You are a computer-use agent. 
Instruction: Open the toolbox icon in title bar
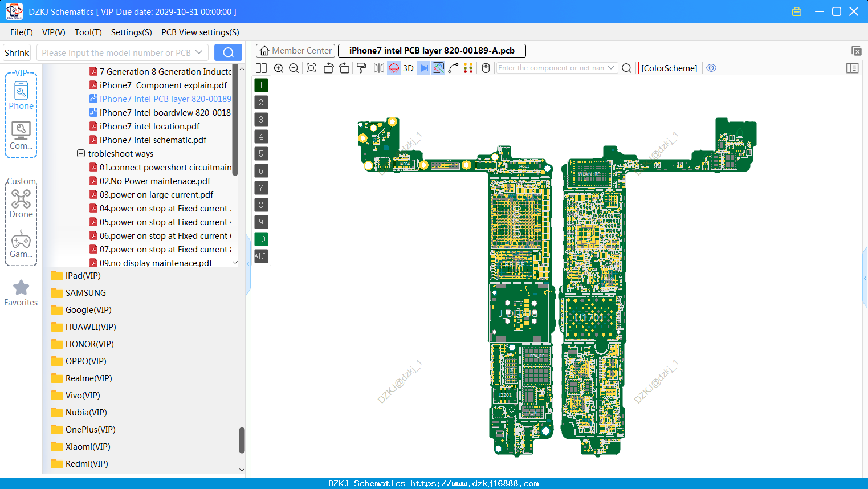pos(797,11)
